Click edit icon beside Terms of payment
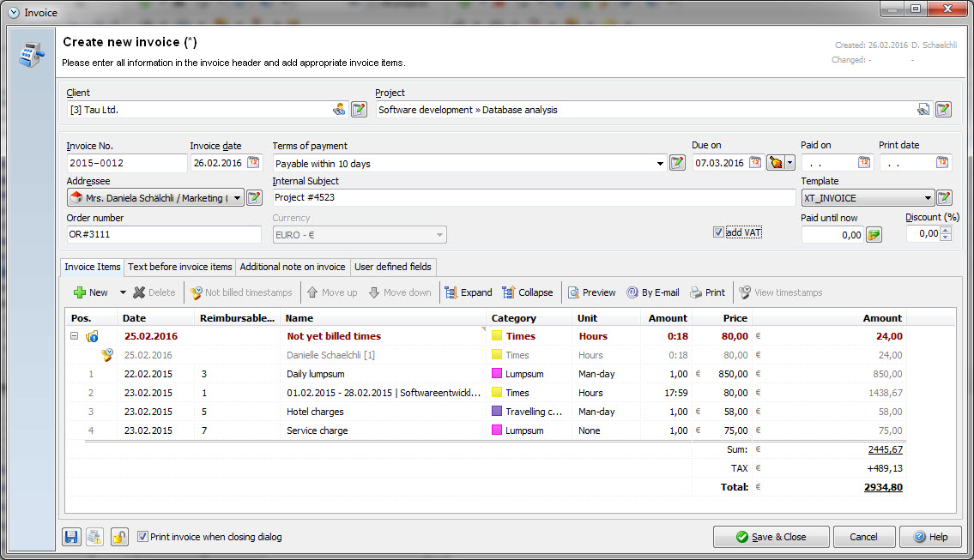The width and height of the screenshot is (974, 560). click(x=677, y=163)
